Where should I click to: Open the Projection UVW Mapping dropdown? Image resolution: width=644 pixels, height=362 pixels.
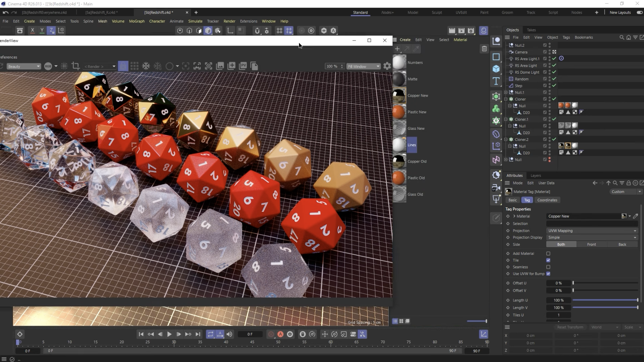[592, 231]
